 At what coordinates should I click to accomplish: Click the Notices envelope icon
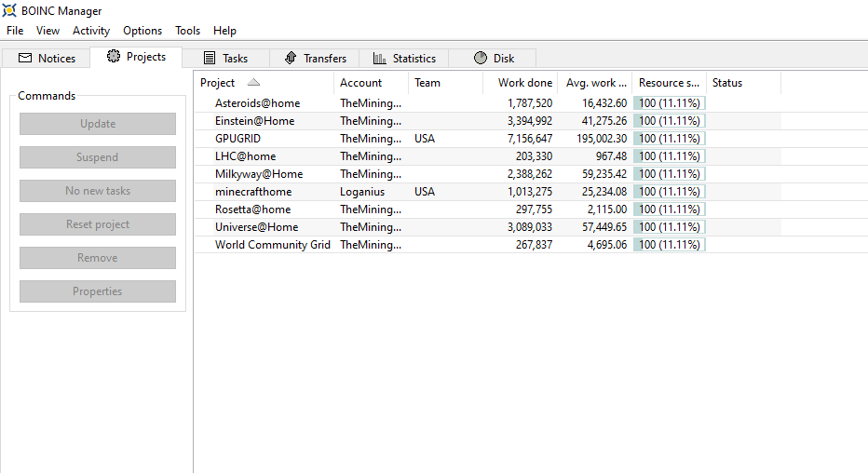click(x=25, y=58)
